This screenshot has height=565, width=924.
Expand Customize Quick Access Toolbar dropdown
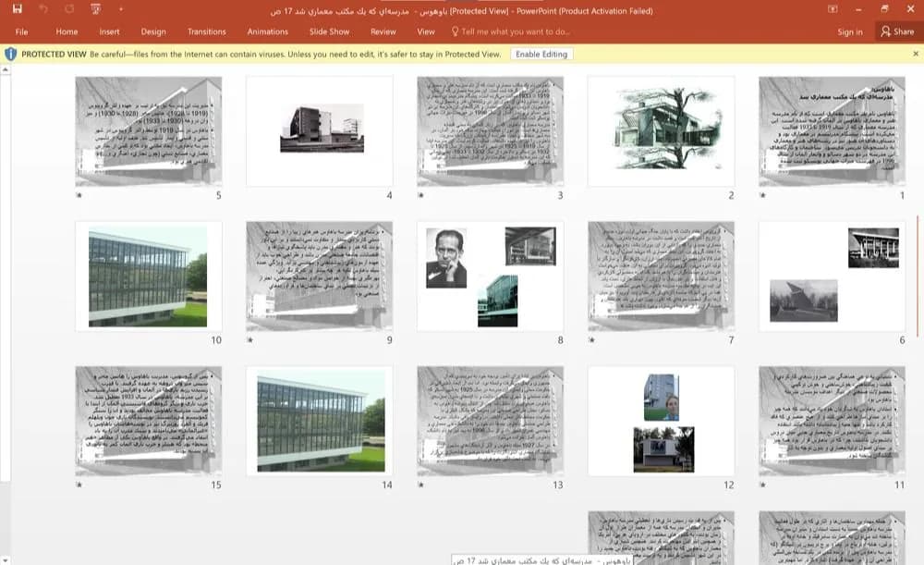point(121,9)
